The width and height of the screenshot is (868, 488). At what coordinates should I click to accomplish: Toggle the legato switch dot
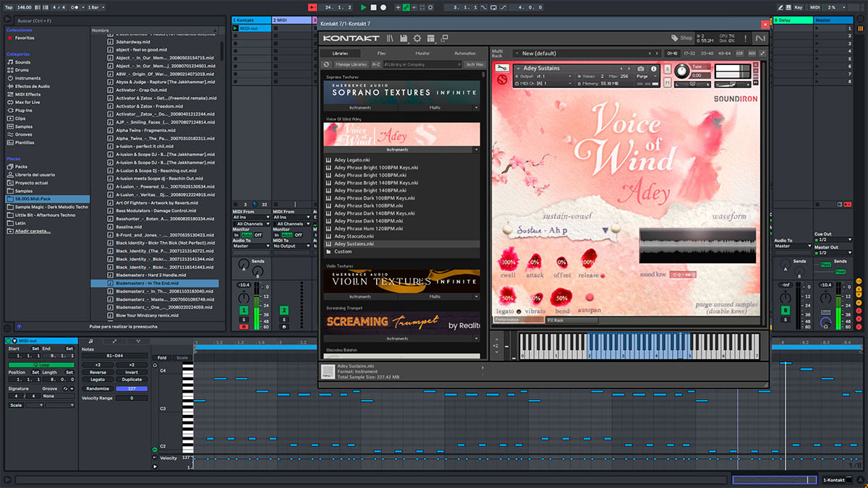click(x=519, y=311)
